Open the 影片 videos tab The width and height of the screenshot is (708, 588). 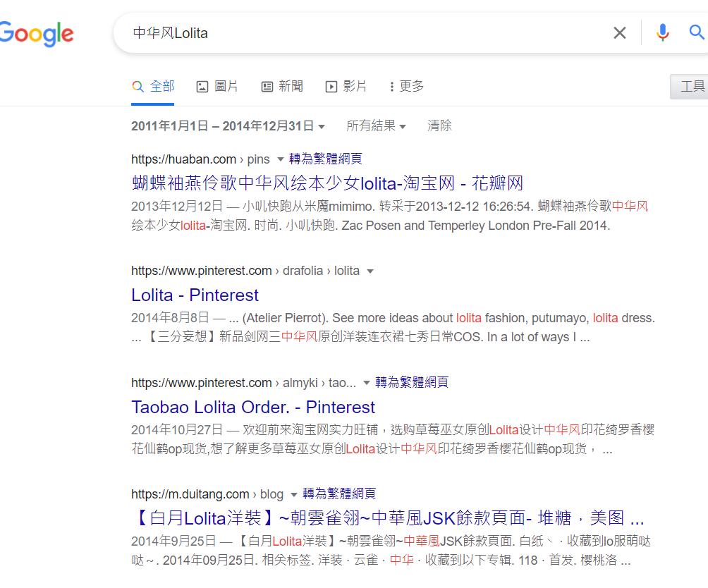click(346, 86)
